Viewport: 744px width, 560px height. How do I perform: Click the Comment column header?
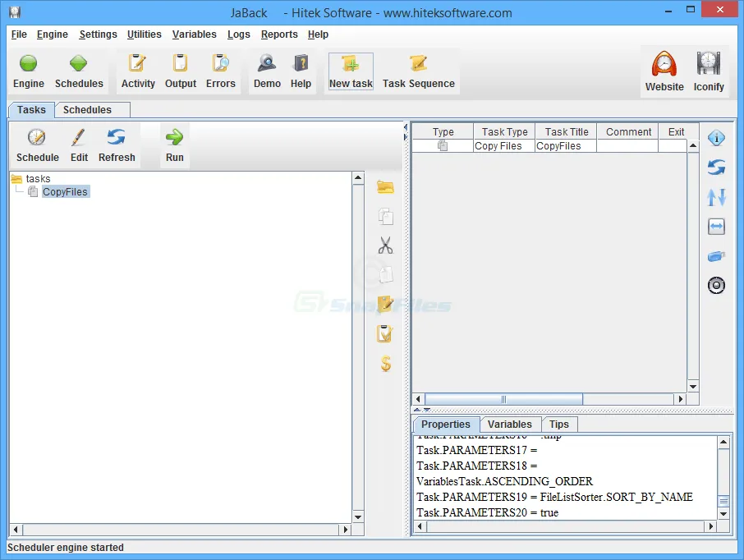click(x=627, y=131)
